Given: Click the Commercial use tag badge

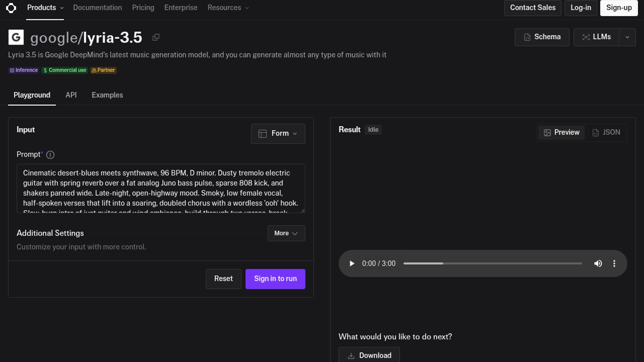Looking at the screenshot, I should coord(65,70).
